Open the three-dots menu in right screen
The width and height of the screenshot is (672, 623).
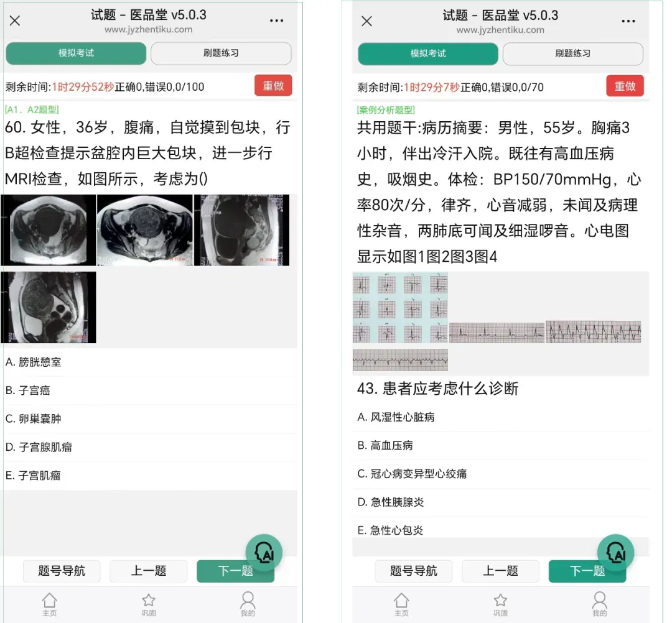pyautogui.click(x=628, y=21)
